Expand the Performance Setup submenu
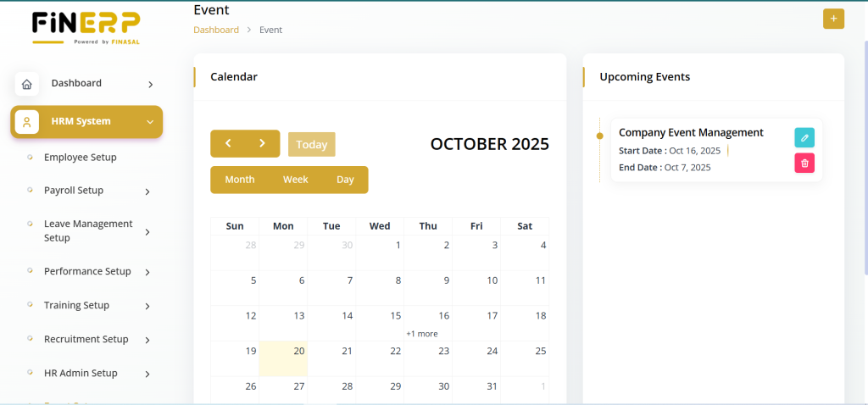The image size is (868, 405). [x=147, y=272]
